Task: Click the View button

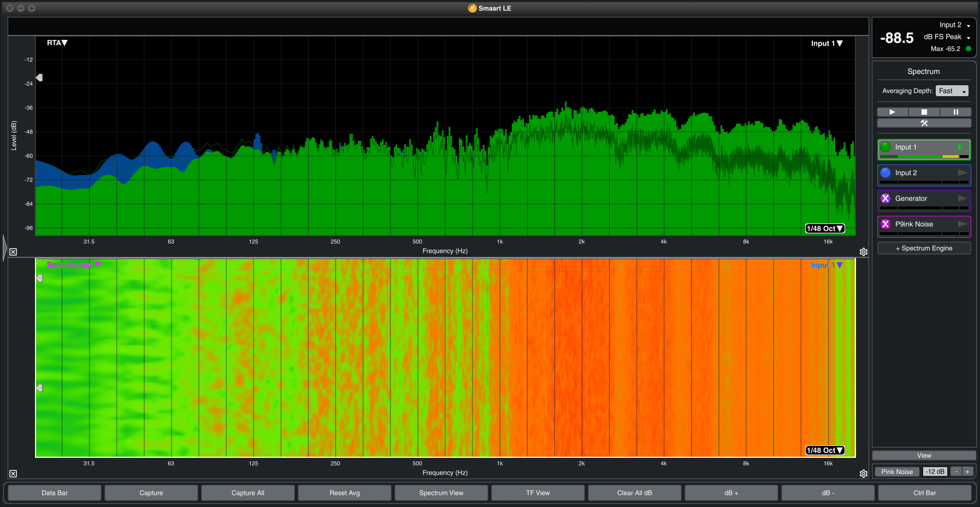Action: pos(924,456)
